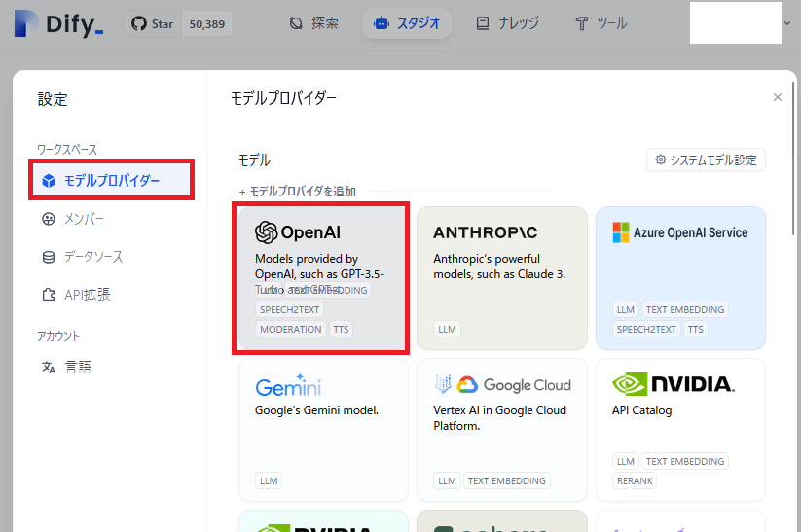The height and width of the screenshot is (532, 801).
Task: Click MODERATION tag on OpenAI card
Action: (291, 330)
